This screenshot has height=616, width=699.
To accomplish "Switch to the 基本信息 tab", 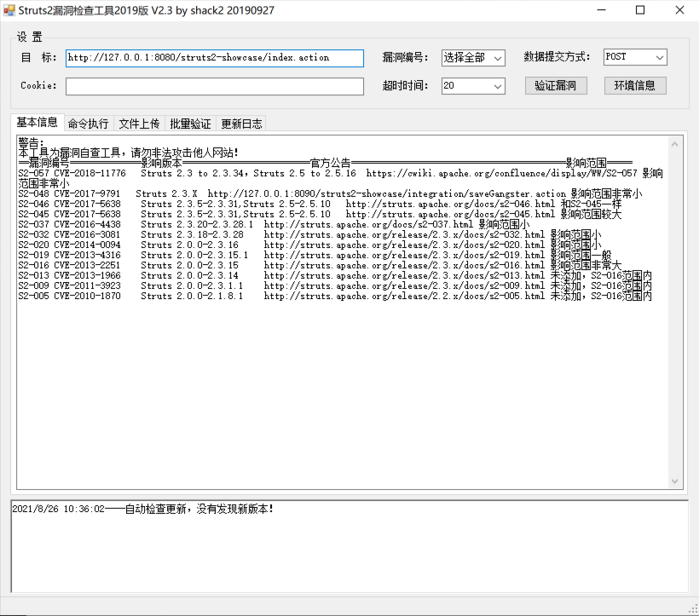I will click(37, 122).
